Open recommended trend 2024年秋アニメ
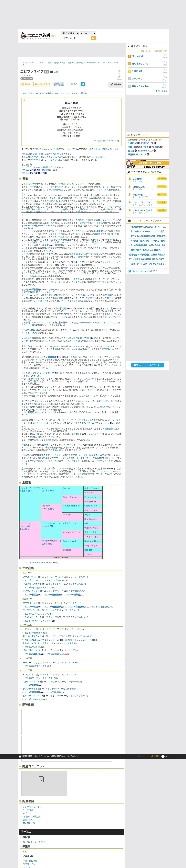This screenshot has height=868, width=186. [x=145, y=151]
